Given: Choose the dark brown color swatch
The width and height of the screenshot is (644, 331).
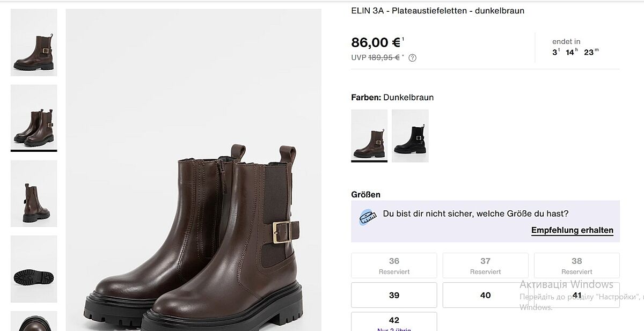Looking at the screenshot, I should tap(369, 135).
